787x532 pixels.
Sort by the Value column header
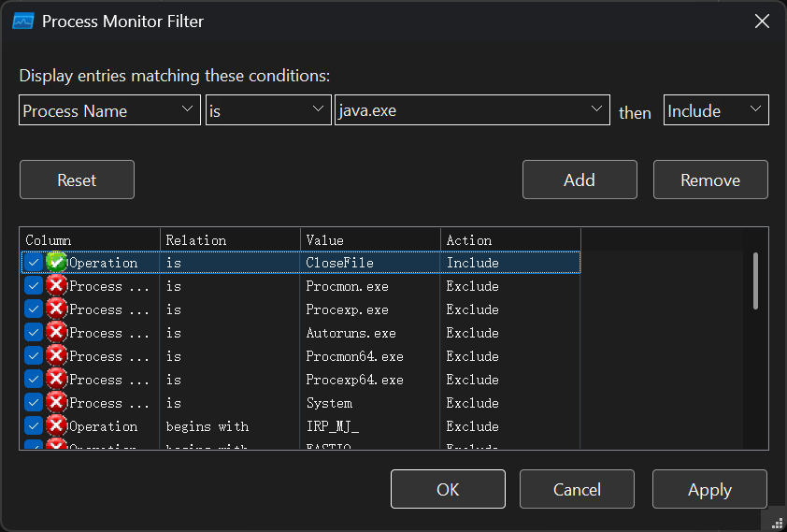371,240
